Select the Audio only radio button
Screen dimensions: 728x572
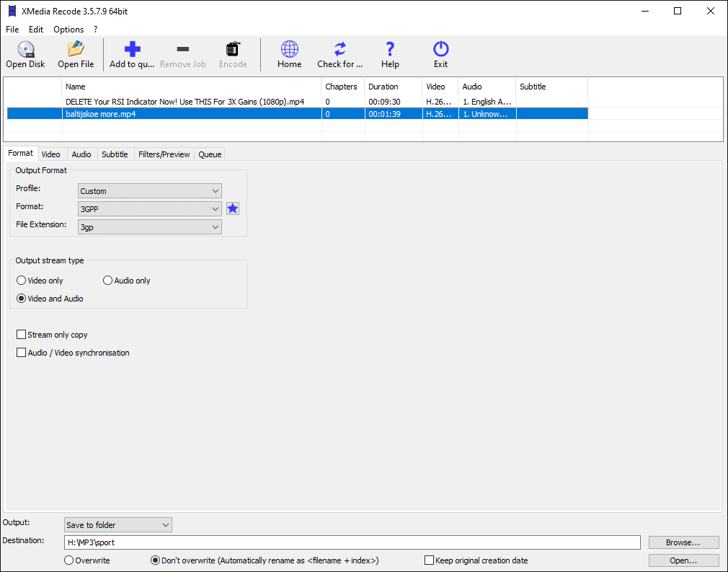(x=108, y=281)
